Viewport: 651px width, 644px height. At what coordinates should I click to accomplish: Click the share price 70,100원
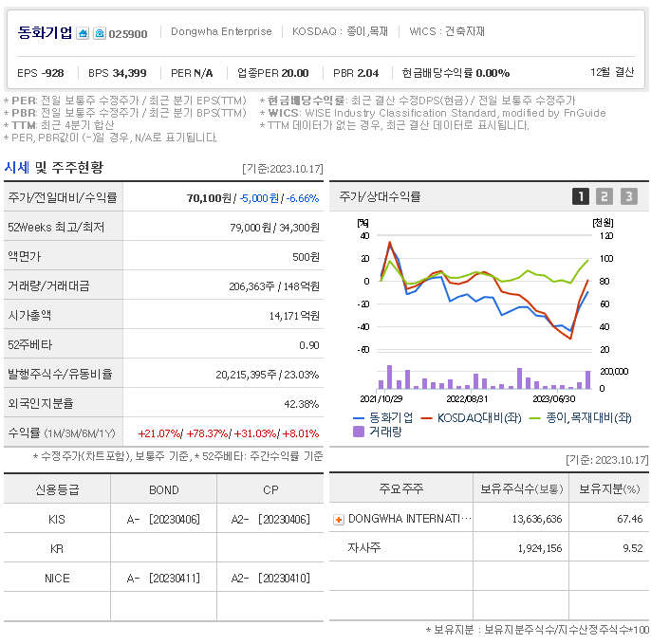(x=209, y=198)
